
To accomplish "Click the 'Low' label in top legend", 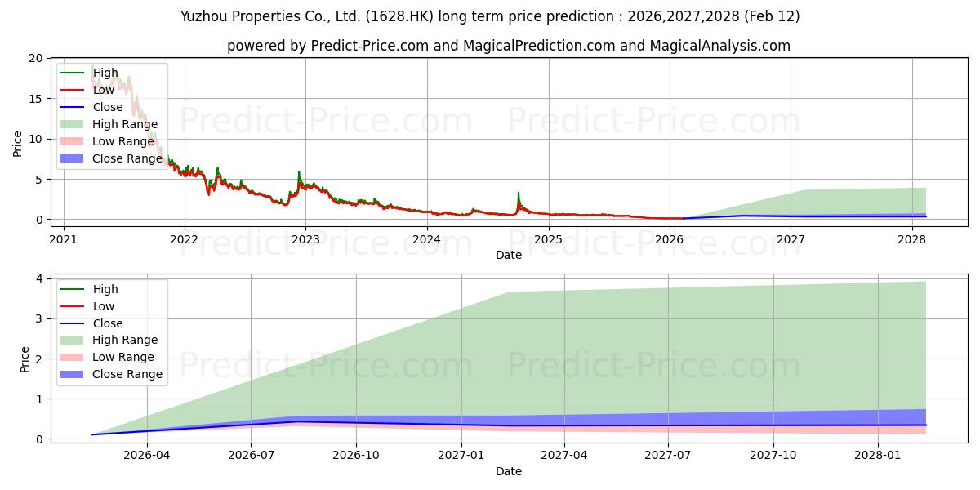I will click(104, 90).
